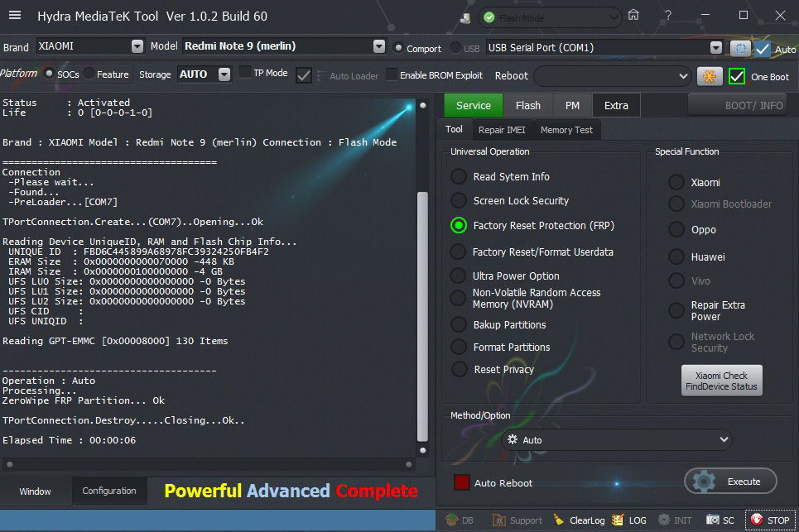Click the Execute button
This screenshot has height=532, width=799.
[731, 482]
